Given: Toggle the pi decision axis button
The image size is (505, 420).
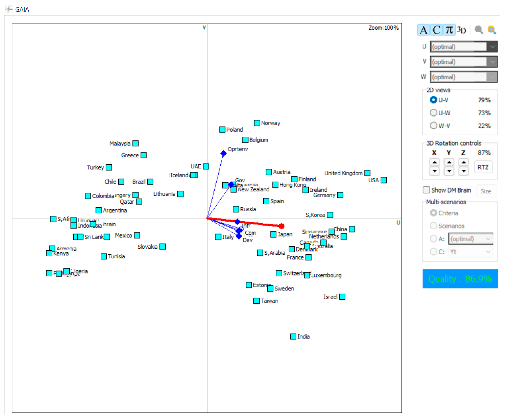Looking at the screenshot, I should click(449, 30).
